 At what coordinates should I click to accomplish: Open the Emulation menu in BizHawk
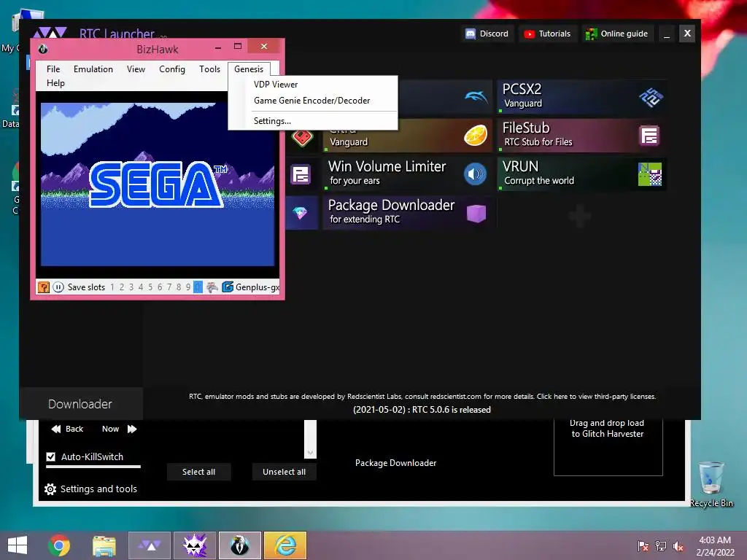(93, 69)
